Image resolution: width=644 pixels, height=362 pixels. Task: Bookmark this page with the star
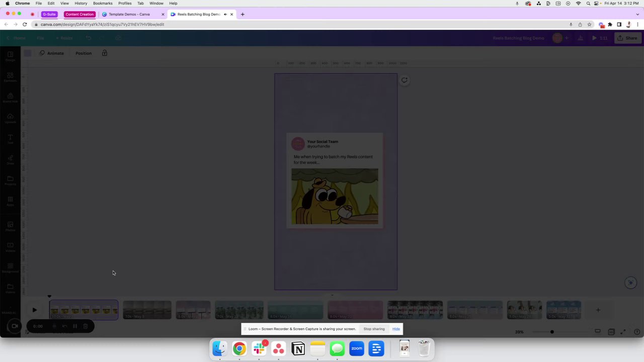pos(589,24)
